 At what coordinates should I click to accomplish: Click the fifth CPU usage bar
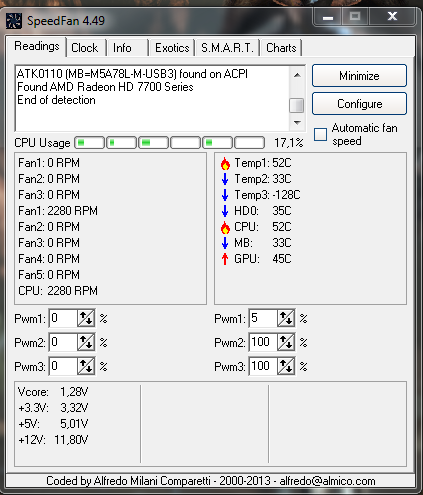217,143
